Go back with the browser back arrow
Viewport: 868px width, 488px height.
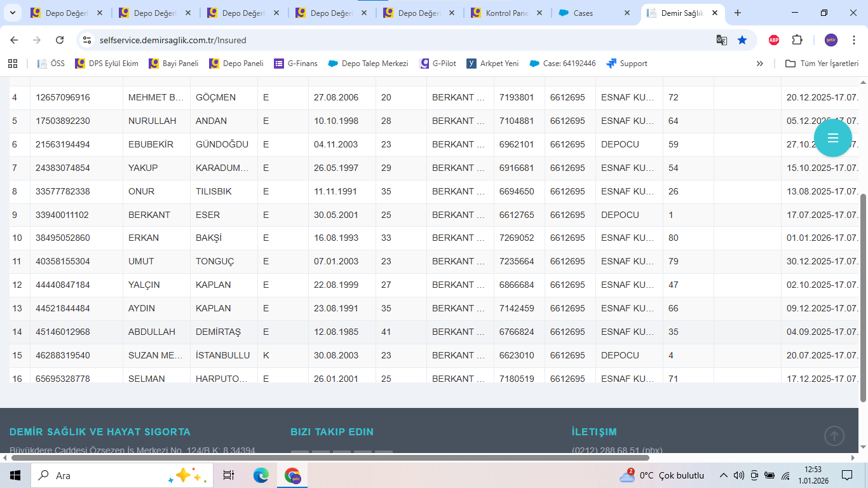tap(14, 40)
